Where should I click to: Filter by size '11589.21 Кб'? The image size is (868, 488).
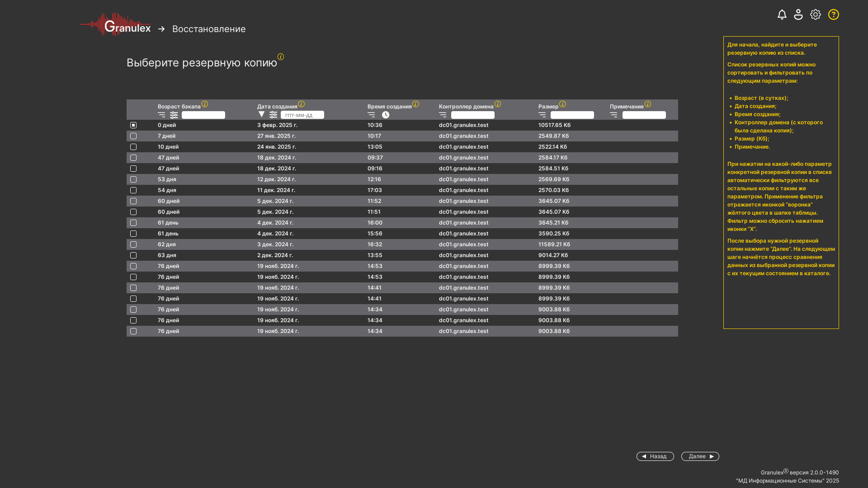click(554, 244)
